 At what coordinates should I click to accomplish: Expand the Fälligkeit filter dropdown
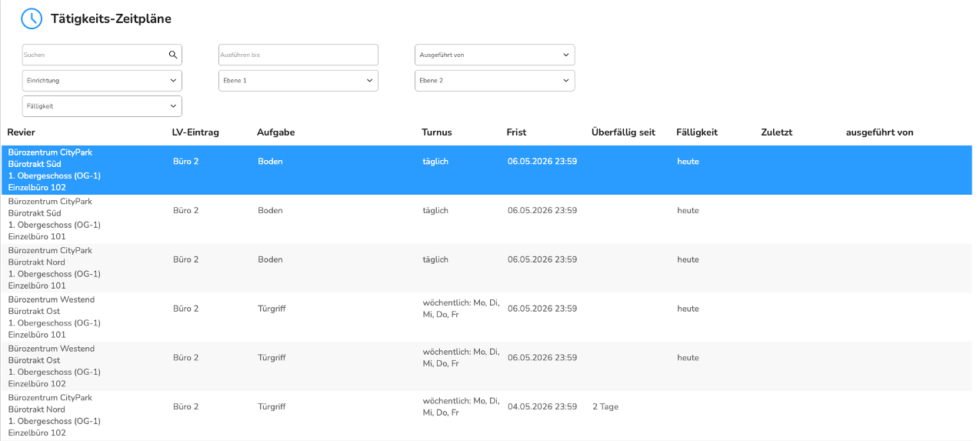click(x=102, y=106)
